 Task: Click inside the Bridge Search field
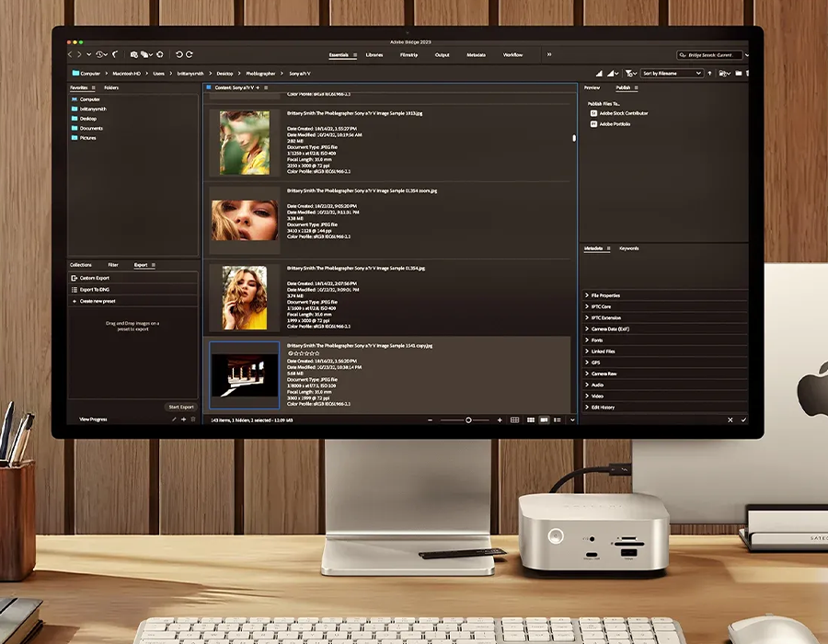(713, 55)
